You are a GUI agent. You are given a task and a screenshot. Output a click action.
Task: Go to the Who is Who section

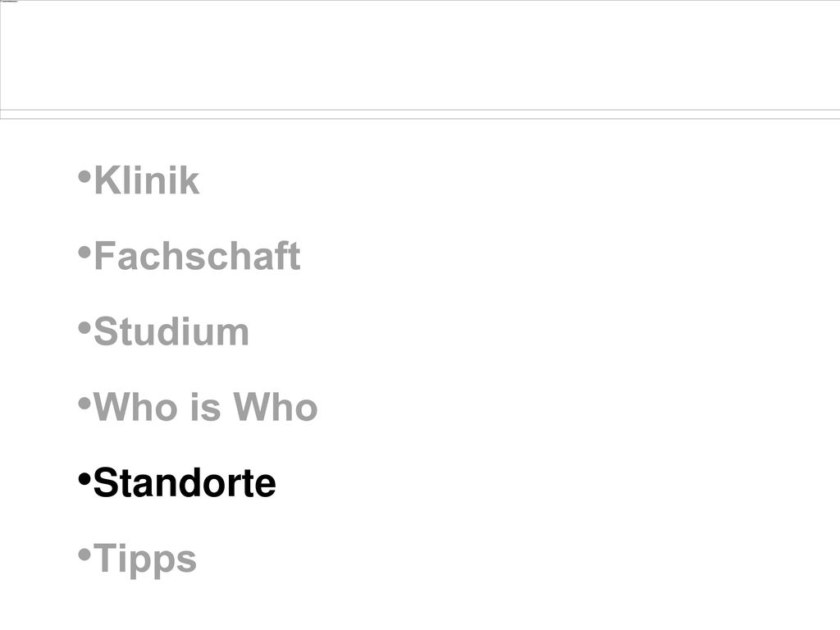click(x=205, y=407)
